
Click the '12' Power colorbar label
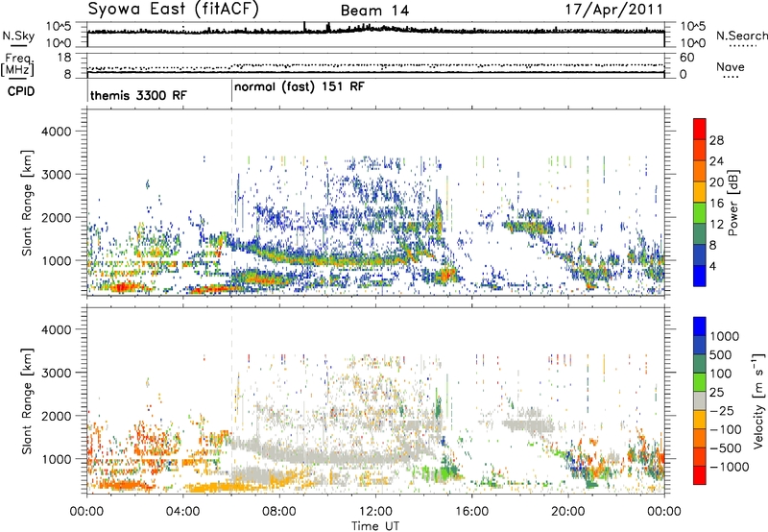716,224
